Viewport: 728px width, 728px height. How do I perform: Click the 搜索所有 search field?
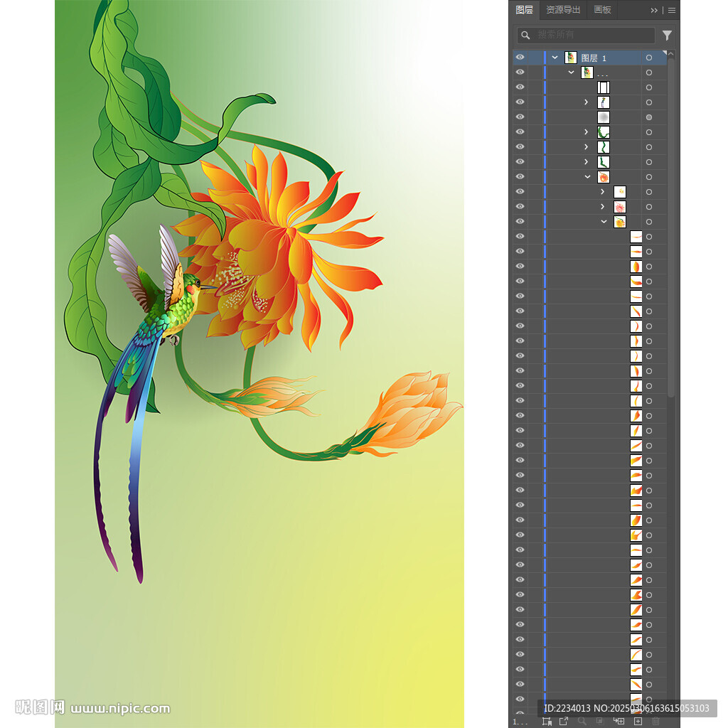[586, 36]
